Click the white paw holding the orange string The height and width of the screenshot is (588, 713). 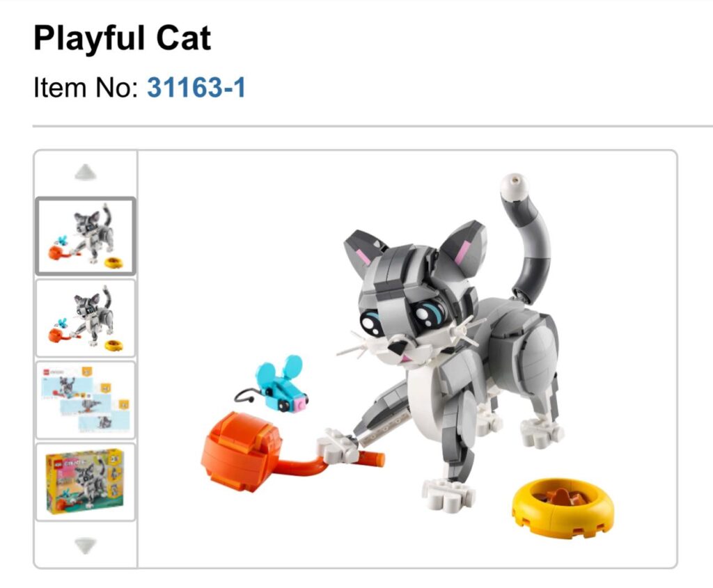click(x=338, y=446)
